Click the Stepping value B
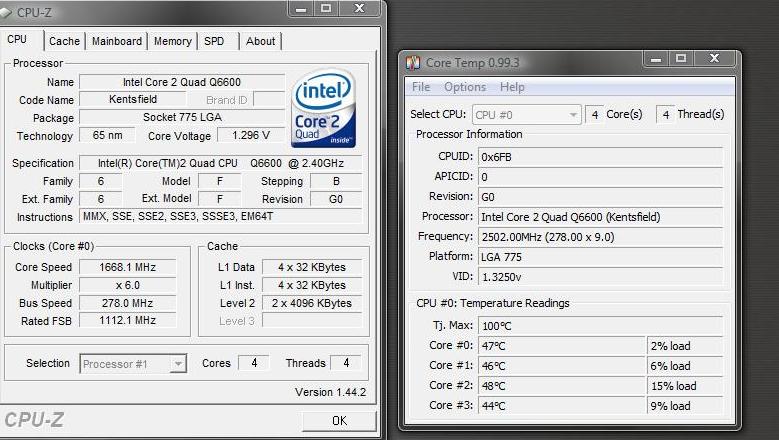Image resolution: width=779 pixels, height=440 pixels. pyautogui.click(x=336, y=181)
